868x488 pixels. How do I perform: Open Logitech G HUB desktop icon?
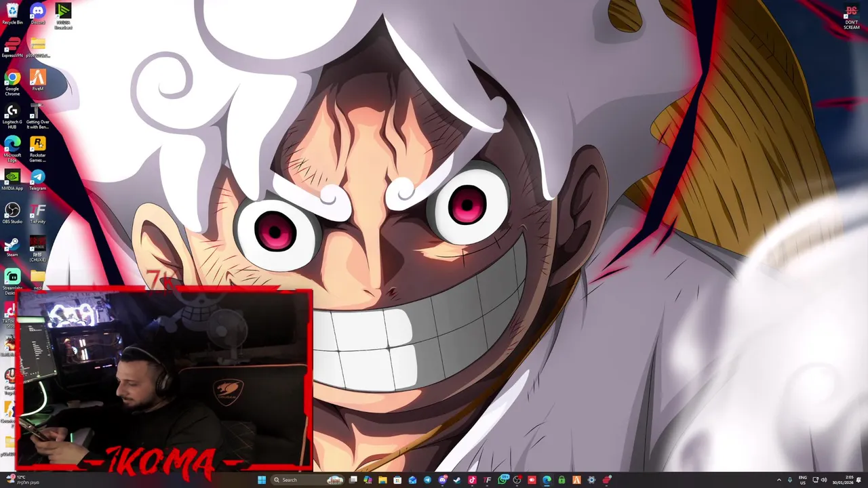click(x=12, y=116)
